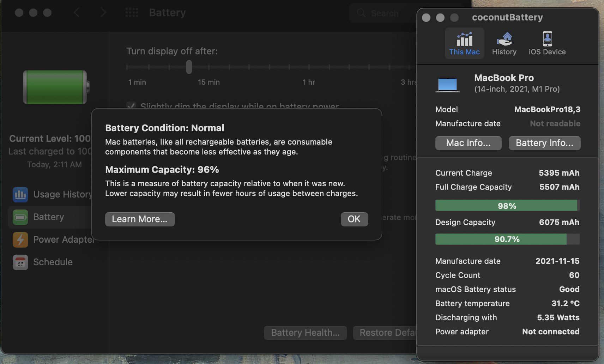Click Discharging with 5.35 Watts value

point(558,317)
